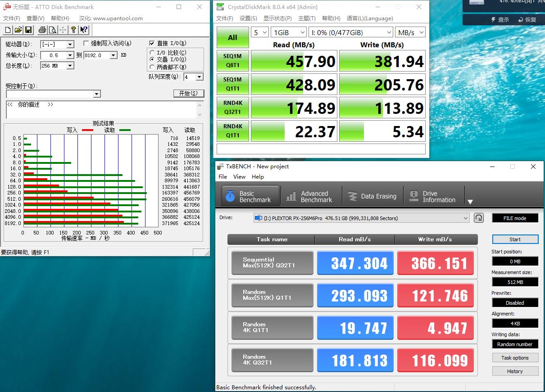Click the bar-chart icon of Advanced Benchmark
This screenshot has width=545, height=392.
[x=291, y=196]
